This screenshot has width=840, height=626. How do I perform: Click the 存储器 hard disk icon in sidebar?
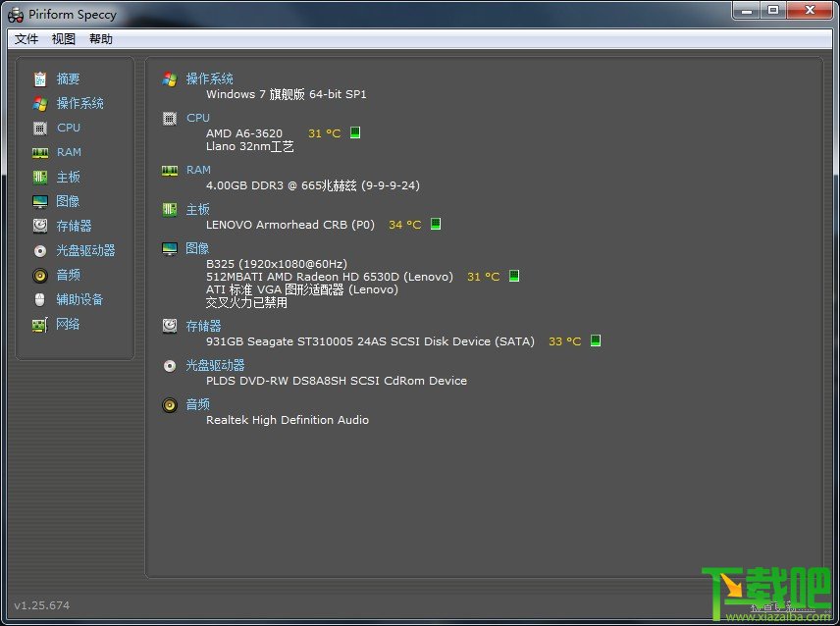point(40,226)
